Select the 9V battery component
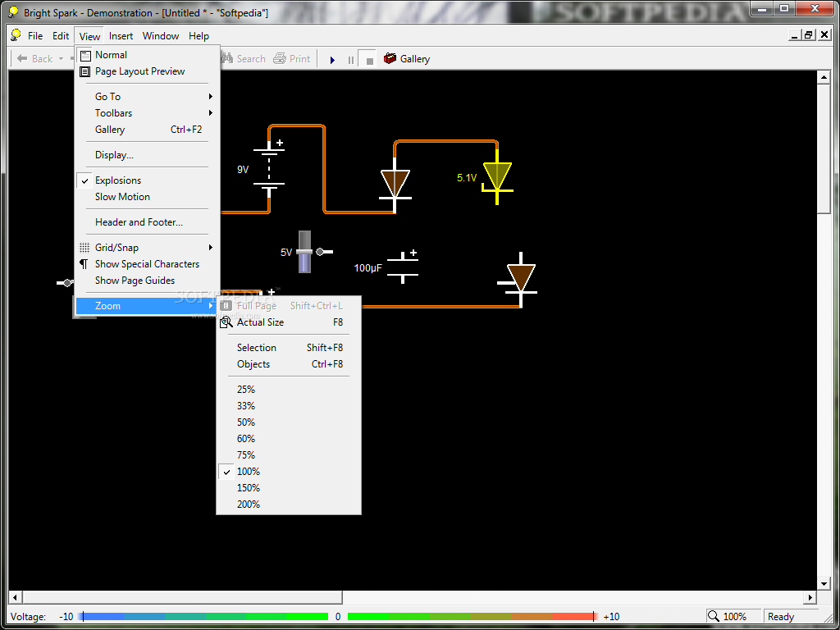 (x=269, y=168)
